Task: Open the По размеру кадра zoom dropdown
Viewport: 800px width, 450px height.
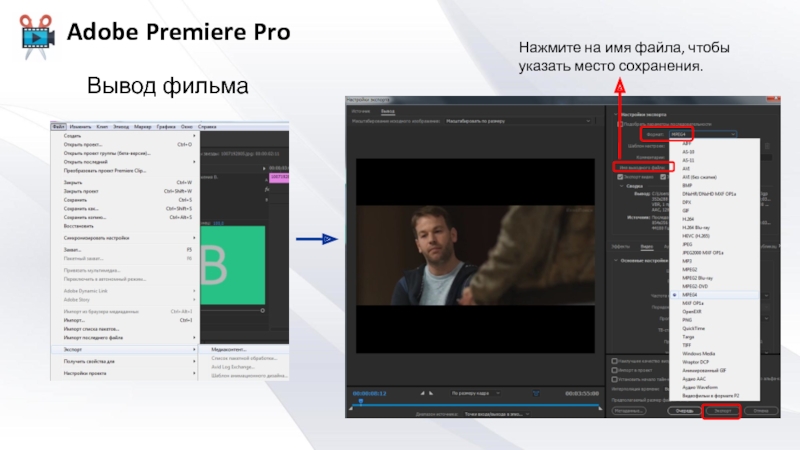Action: (x=475, y=393)
